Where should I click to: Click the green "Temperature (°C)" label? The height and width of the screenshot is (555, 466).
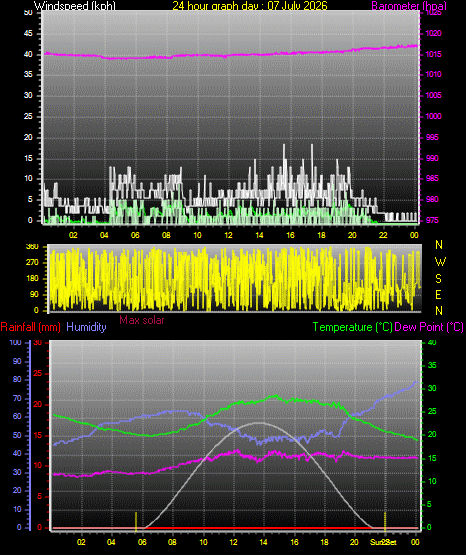point(352,327)
